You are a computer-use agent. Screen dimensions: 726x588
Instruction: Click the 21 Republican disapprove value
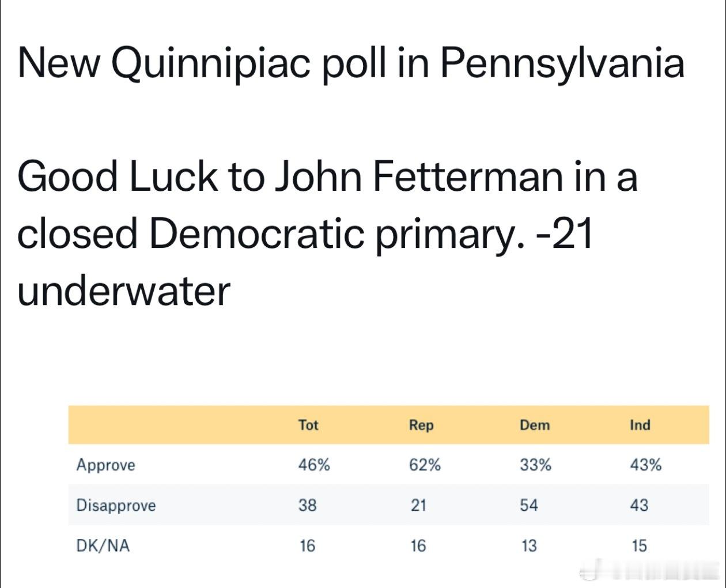418,505
